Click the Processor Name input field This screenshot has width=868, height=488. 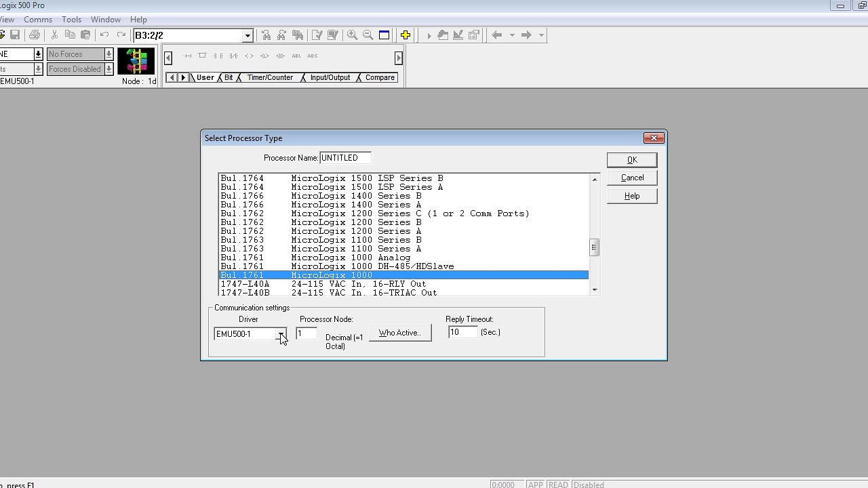(x=345, y=158)
